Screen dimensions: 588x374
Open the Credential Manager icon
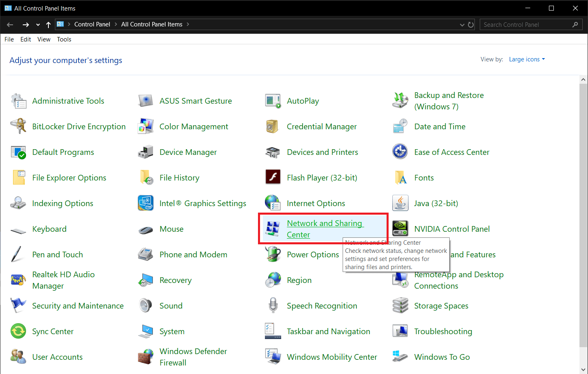pyautogui.click(x=273, y=127)
